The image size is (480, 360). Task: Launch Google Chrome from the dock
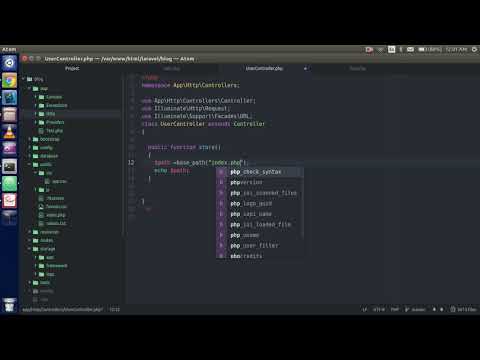[9, 81]
